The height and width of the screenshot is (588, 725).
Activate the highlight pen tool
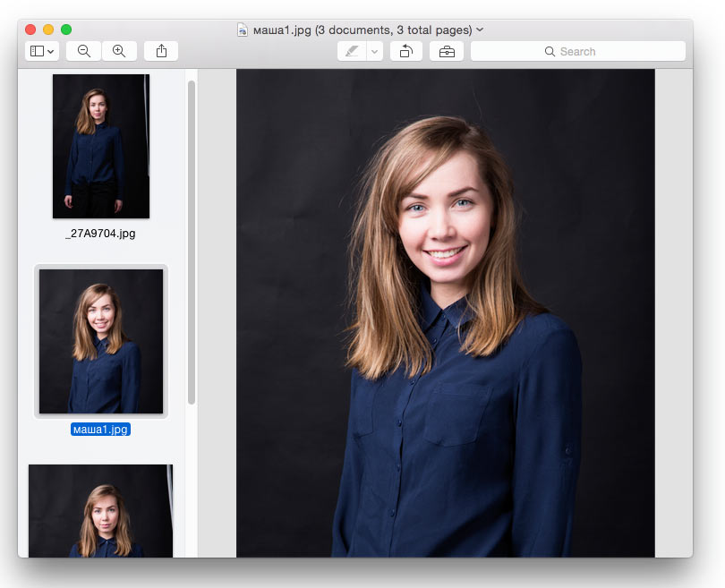point(352,51)
